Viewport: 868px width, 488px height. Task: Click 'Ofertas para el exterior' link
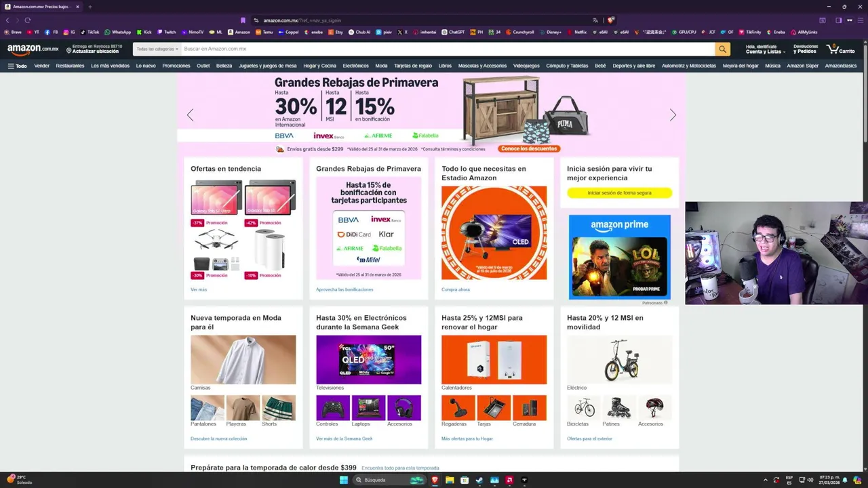(x=589, y=439)
